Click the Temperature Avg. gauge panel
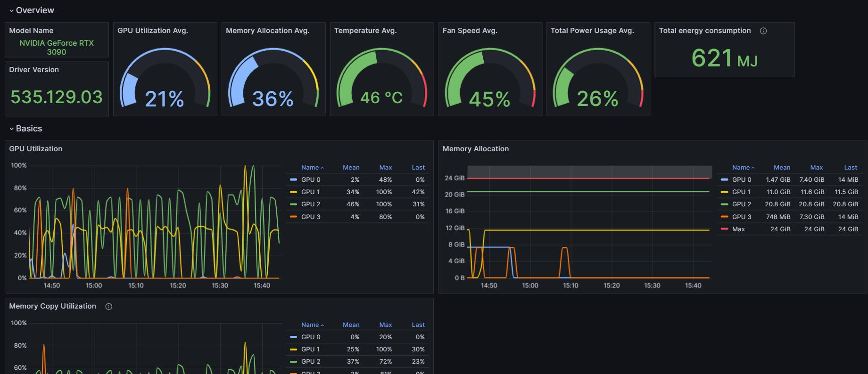868x374 pixels. [382, 69]
